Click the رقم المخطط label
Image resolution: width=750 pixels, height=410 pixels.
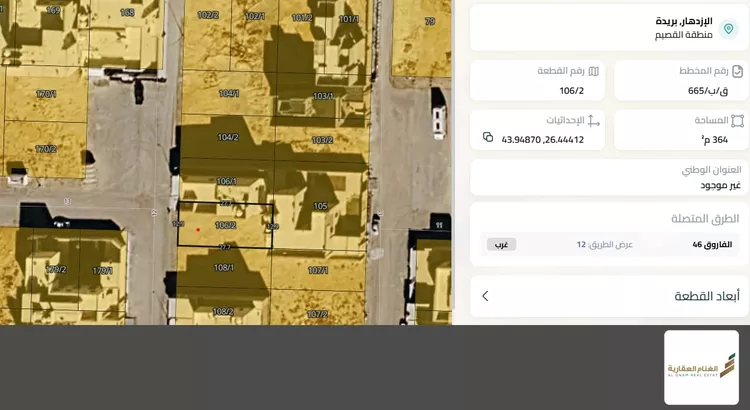coord(704,71)
